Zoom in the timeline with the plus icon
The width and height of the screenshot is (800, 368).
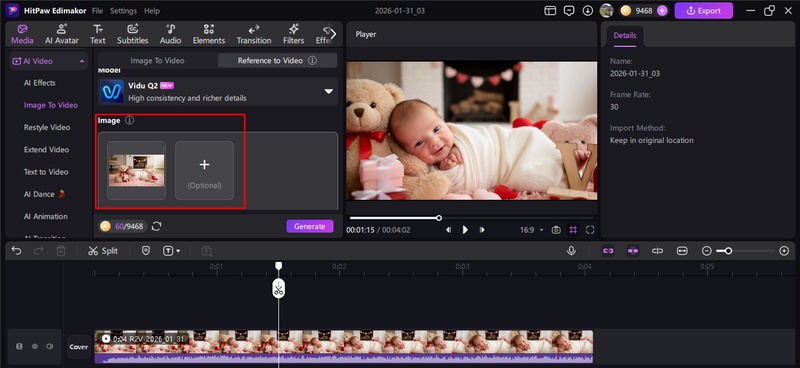[784, 251]
